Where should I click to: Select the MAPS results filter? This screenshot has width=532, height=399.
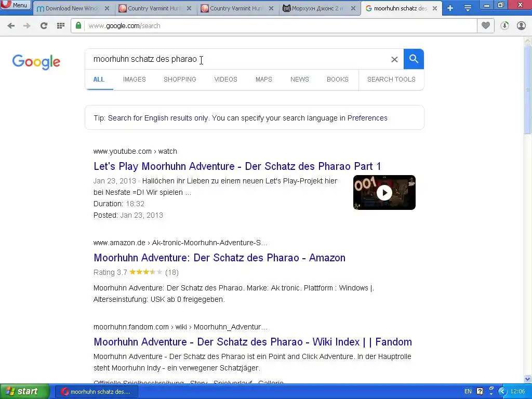click(x=263, y=79)
